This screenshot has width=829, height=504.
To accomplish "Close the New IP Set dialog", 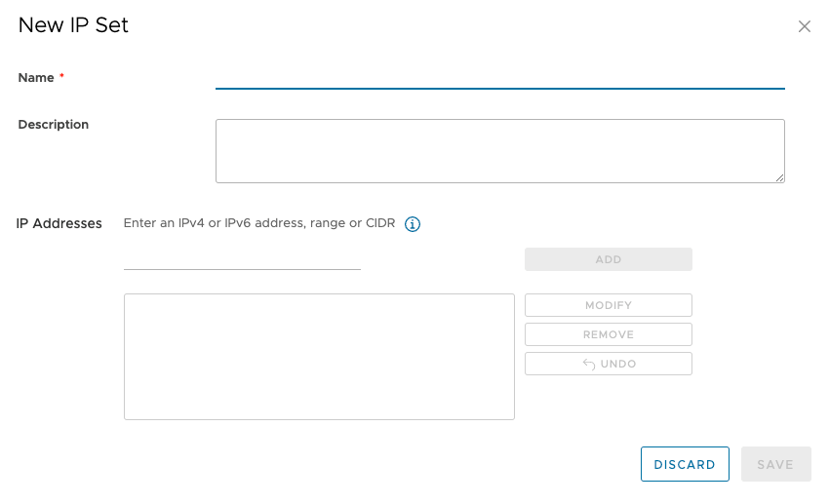I will pyautogui.click(x=805, y=27).
